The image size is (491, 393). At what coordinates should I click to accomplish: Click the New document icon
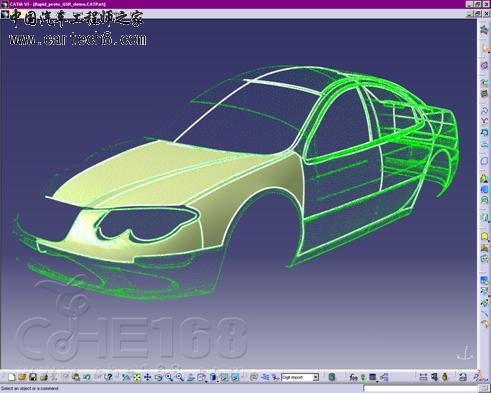pyautogui.click(x=12, y=377)
